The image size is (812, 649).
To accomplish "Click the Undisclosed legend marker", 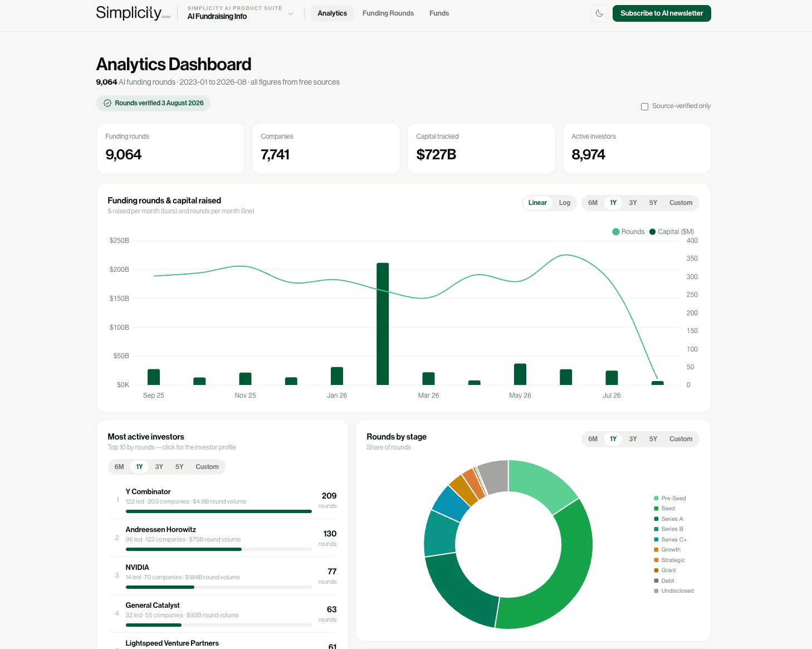I will tap(656, 591).
